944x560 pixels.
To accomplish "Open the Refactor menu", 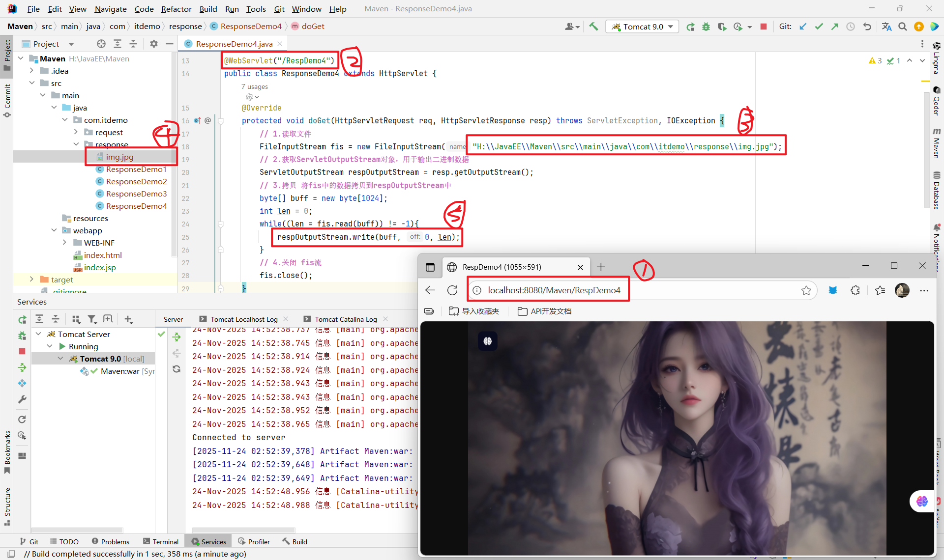I will coord(176,9).
